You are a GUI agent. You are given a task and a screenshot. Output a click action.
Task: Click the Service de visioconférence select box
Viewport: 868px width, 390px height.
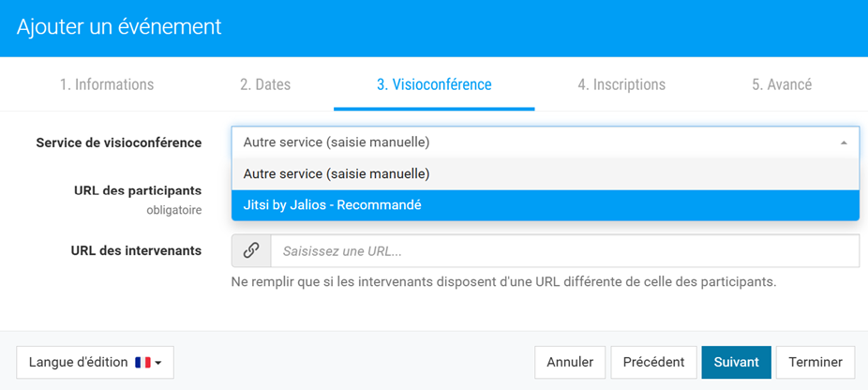pyautogui.click(x=546, y=142)
